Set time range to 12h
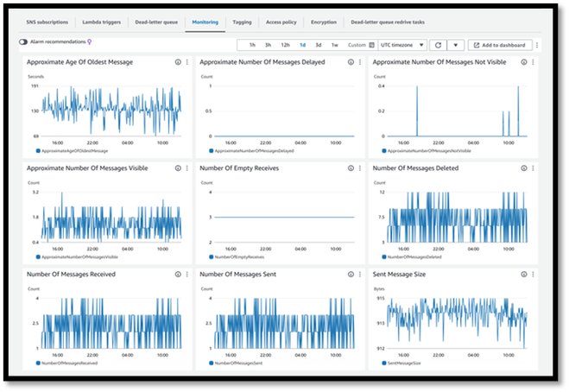569x392 pixels. [x=285, y=45]
